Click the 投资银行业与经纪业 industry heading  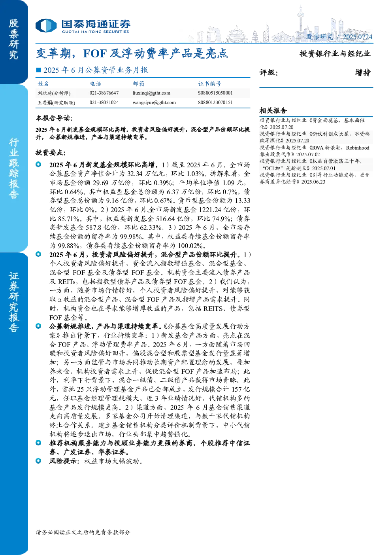pyautogui.click(x=335, y=53)
